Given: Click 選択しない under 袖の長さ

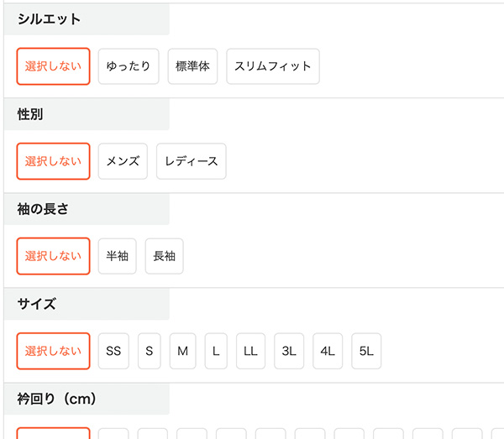Looking at the screenshot, I should (x=53, y=256).
